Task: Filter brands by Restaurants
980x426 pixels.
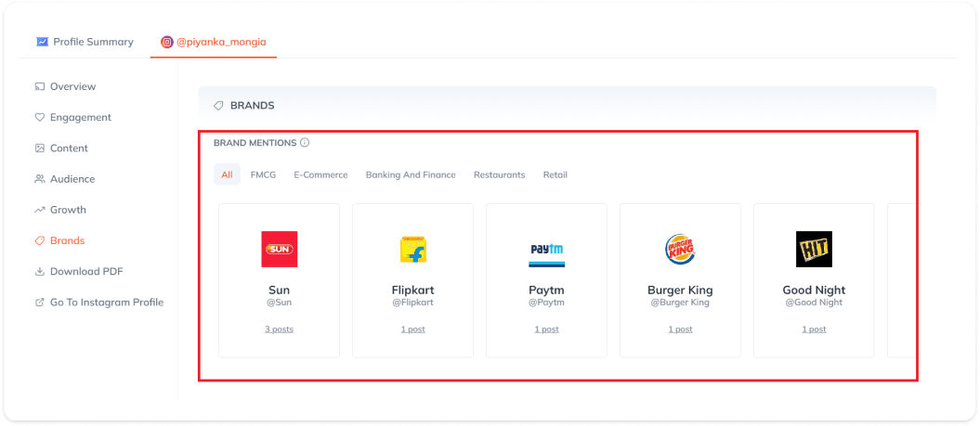Action: 499,174
